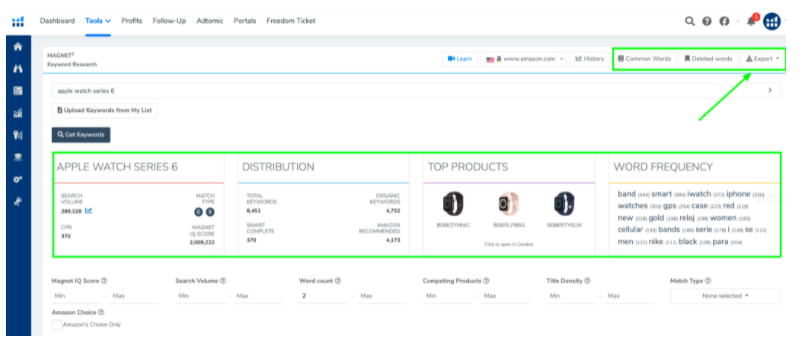Open the Tools menu
The image size is (811, 363).
coord(98,21)
